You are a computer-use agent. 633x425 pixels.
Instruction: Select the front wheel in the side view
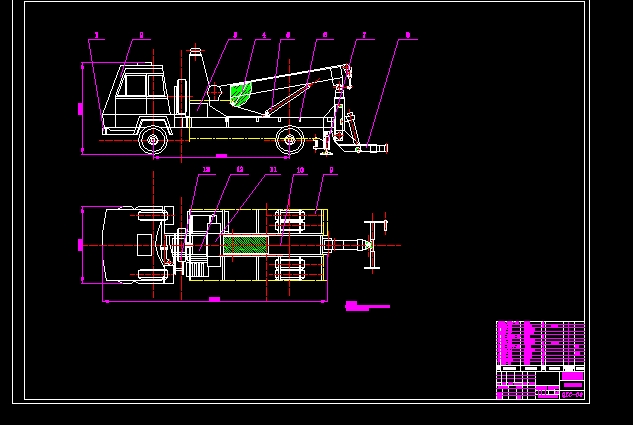click(x=153, y=140)
